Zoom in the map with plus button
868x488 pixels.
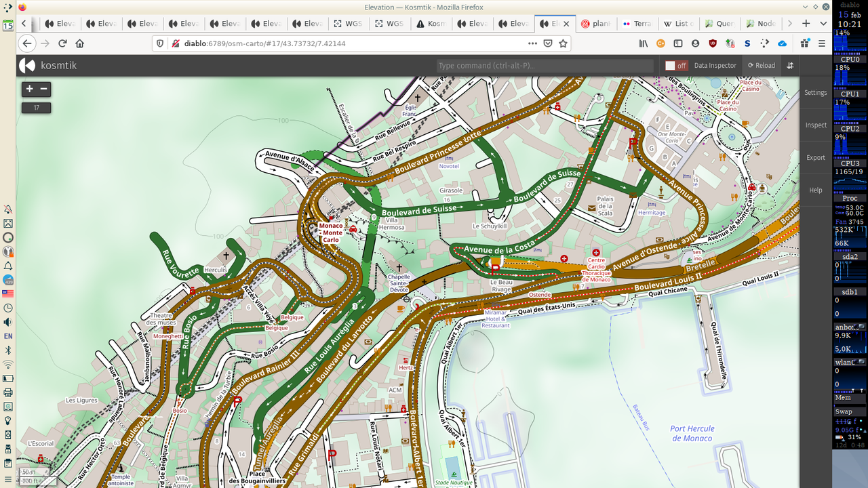(29, 89)
